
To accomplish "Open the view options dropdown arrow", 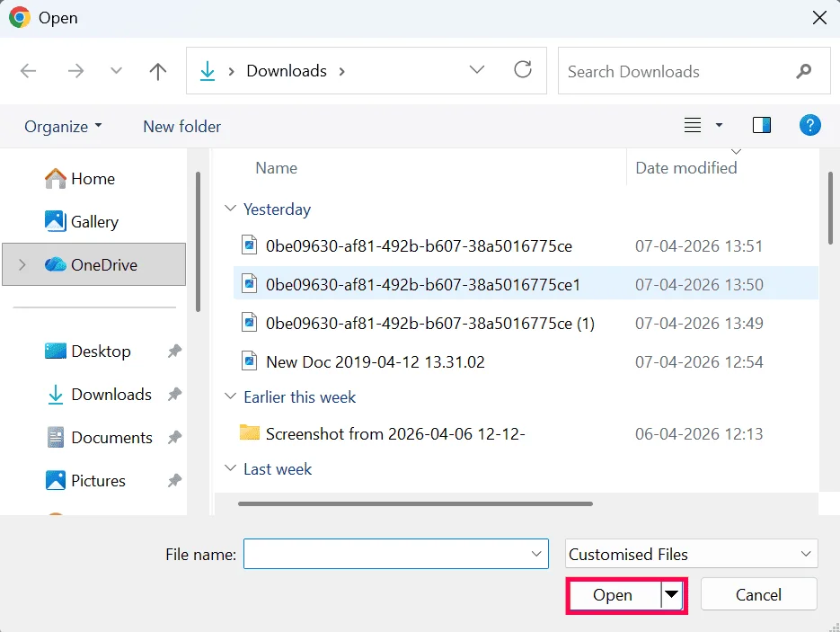I will pyautogui.click(x=719, y=126).
